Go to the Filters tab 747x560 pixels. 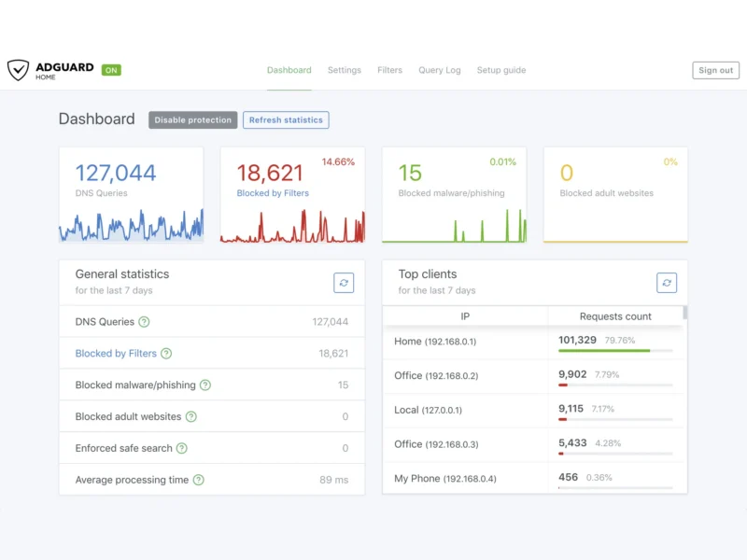tap(389, 70)
